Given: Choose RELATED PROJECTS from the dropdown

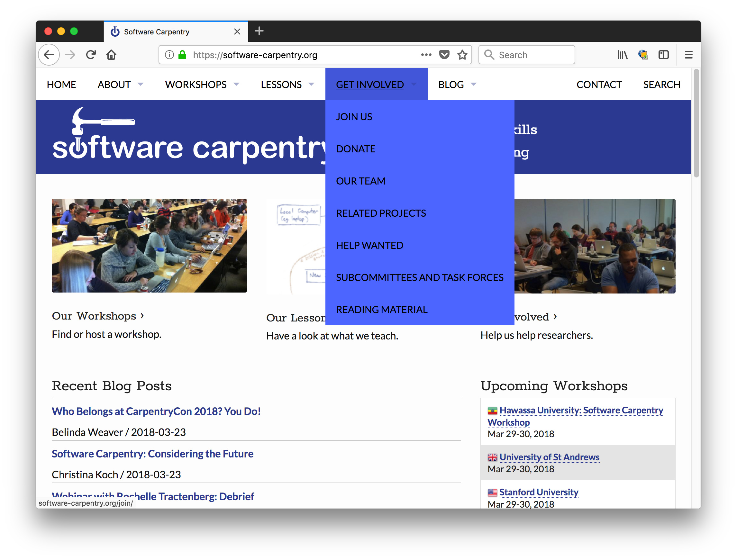Looking at the screenshot, I should coord(420,213).
